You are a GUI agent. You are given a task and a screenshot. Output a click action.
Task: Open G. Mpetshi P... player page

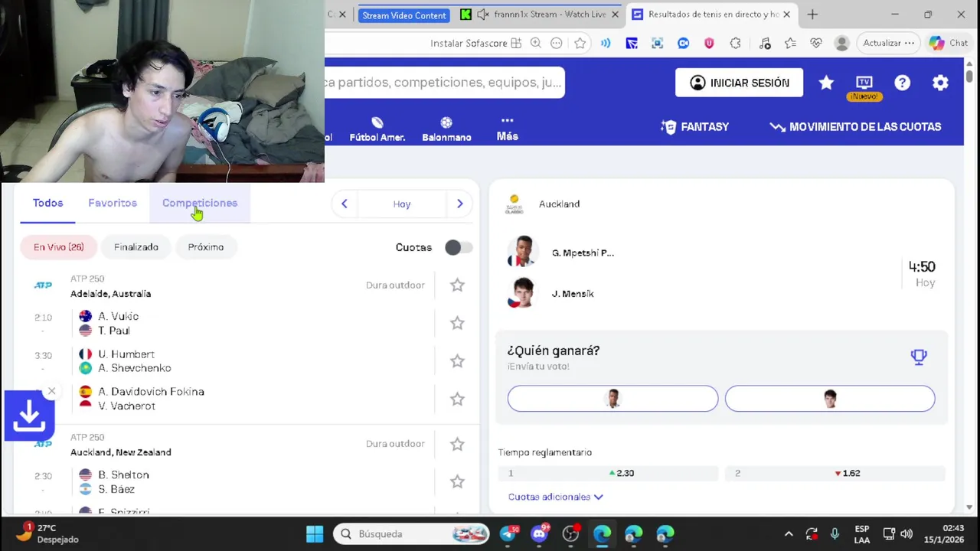click(x=583, y=253)
